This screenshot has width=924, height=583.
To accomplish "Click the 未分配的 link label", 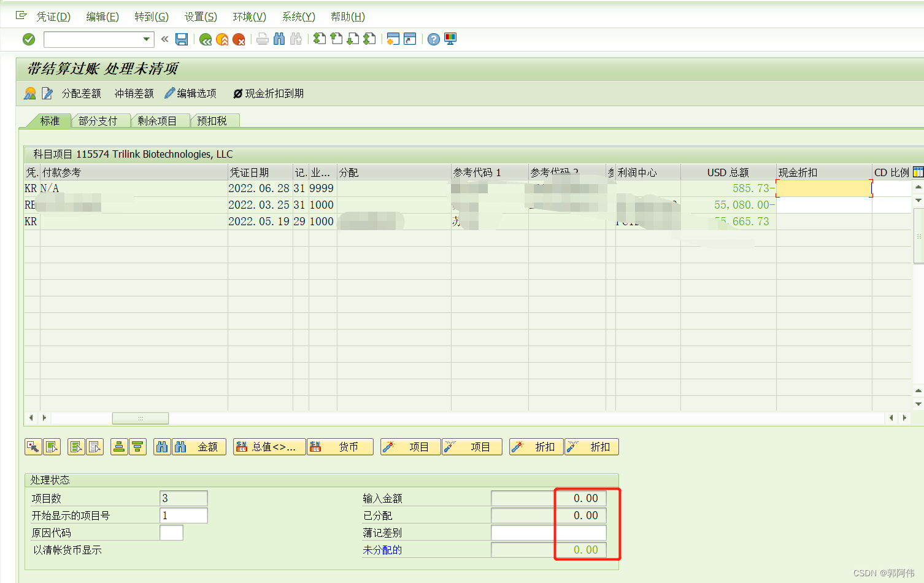I will point(382,550).
